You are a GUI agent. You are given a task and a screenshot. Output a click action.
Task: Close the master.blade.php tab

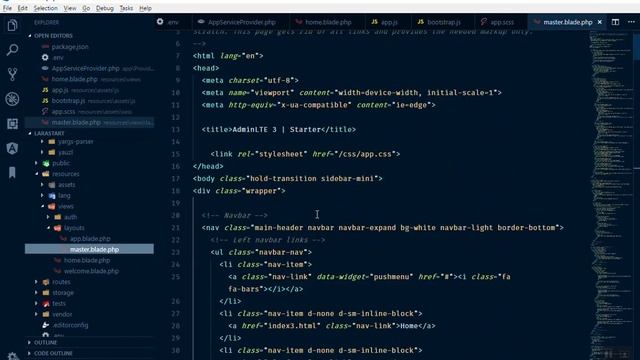point(600,22)
